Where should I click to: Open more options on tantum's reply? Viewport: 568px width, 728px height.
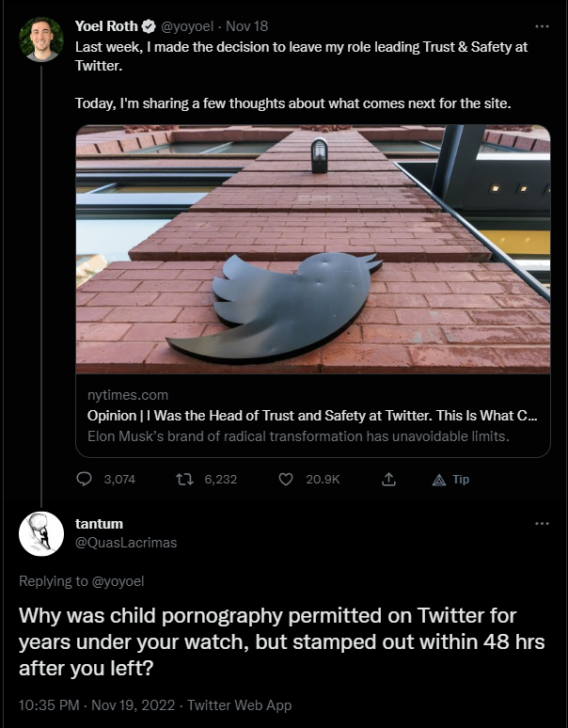coord(542,523)
